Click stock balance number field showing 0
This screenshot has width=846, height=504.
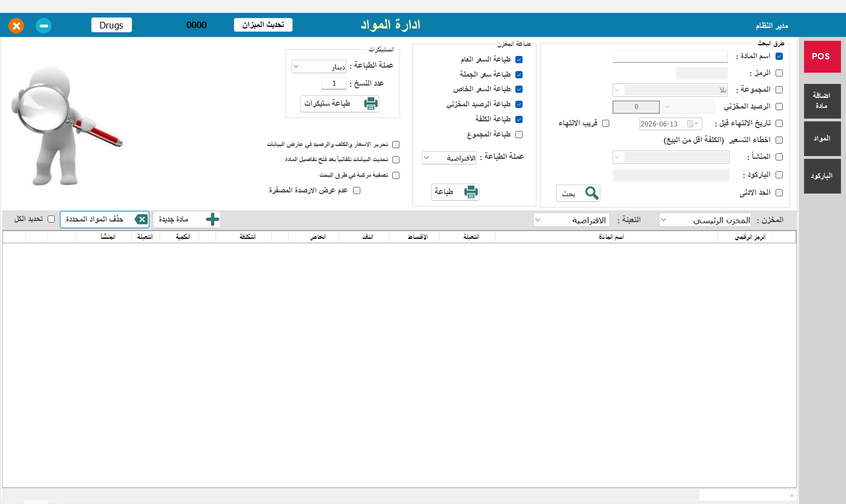tap(636, 107)
